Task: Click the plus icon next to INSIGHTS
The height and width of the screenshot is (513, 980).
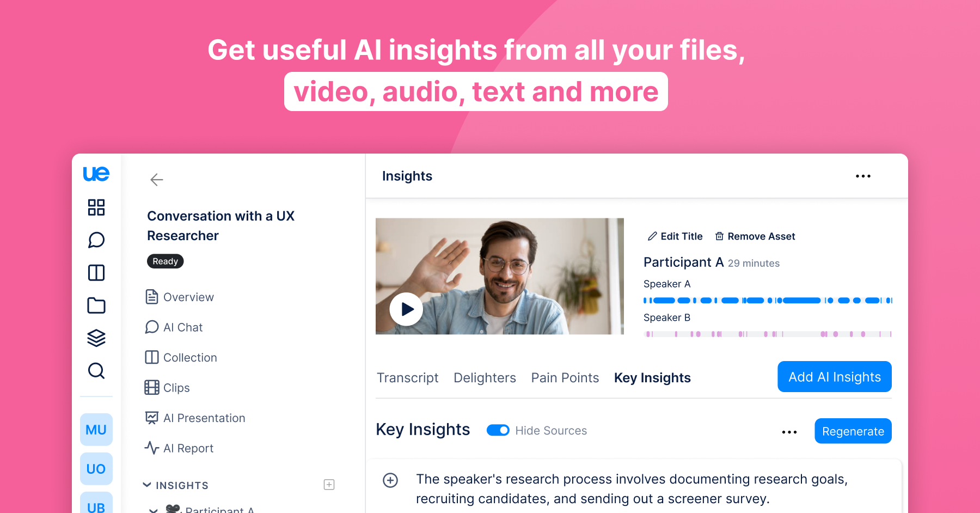Action: [329, 485]
